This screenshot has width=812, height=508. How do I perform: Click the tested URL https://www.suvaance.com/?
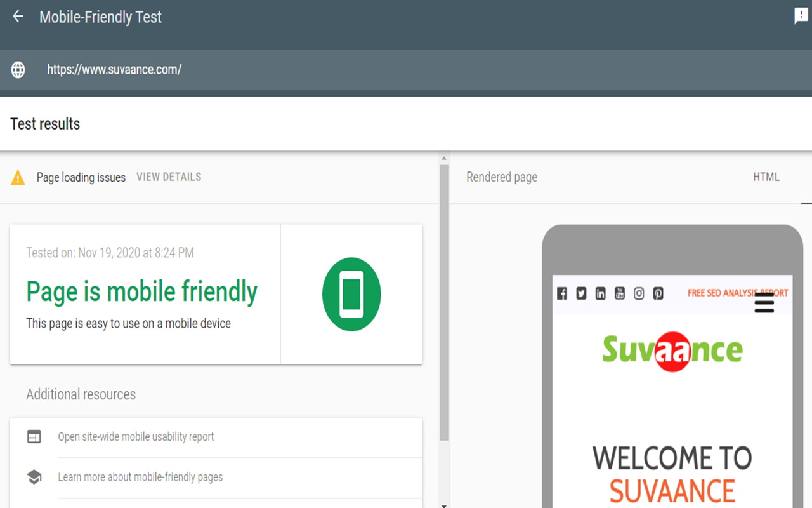point(114,70)
